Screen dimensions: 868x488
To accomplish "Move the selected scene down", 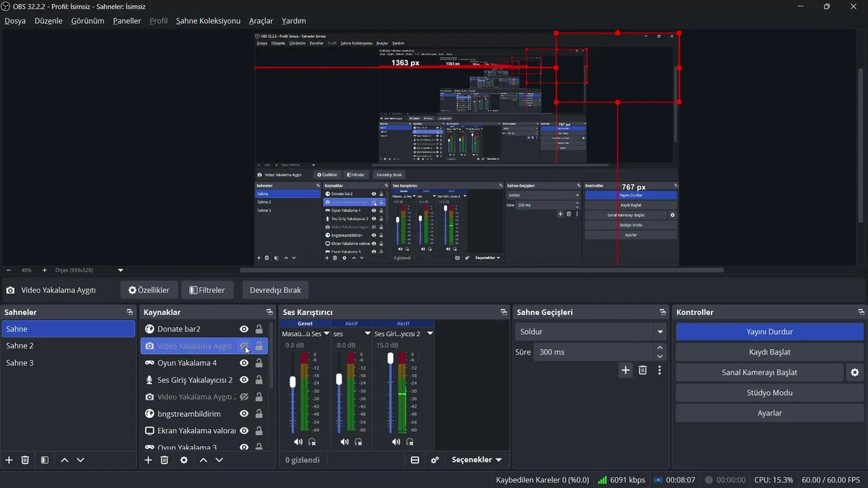I will (x=81, y=460).
